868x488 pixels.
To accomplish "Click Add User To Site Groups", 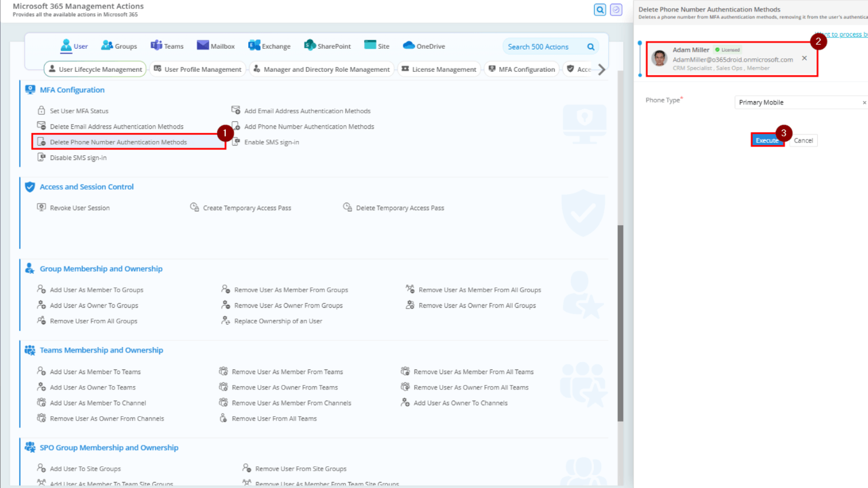I will point(79,469).
